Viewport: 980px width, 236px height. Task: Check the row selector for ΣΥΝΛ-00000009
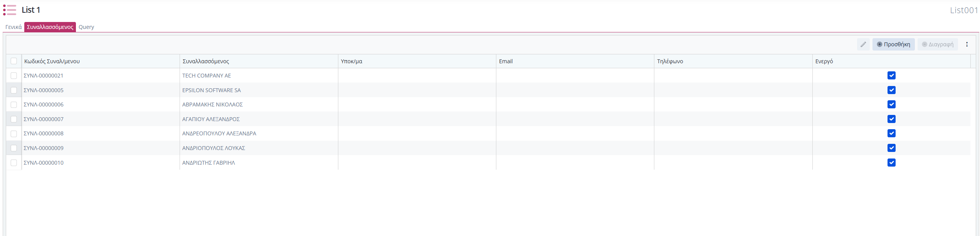coord(14,148)
